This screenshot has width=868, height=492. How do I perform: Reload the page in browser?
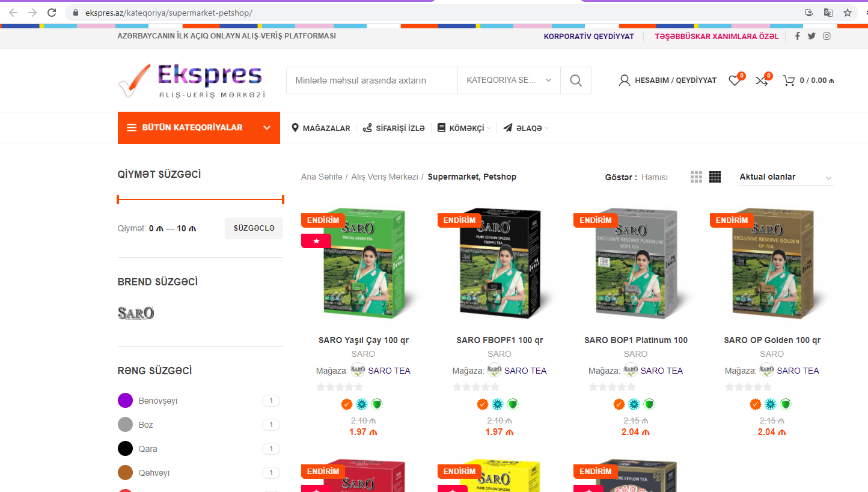pyautogui.click(x=52, y=13)
